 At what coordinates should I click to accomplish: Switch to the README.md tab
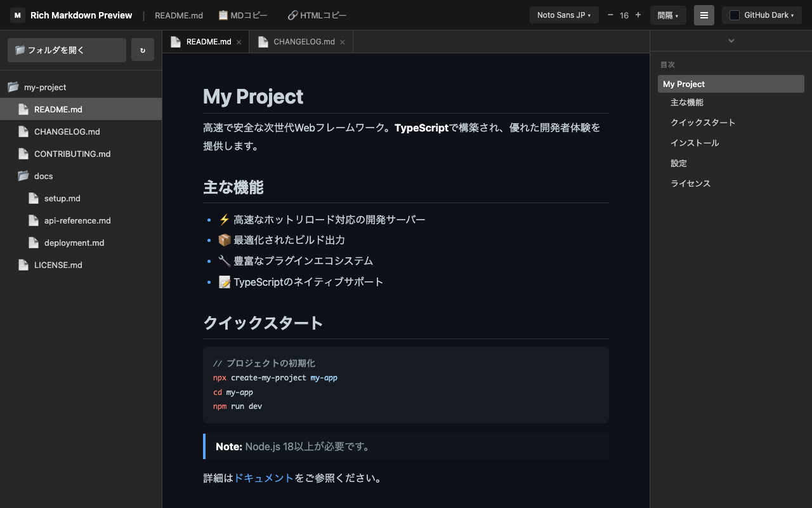click(206, 42)
